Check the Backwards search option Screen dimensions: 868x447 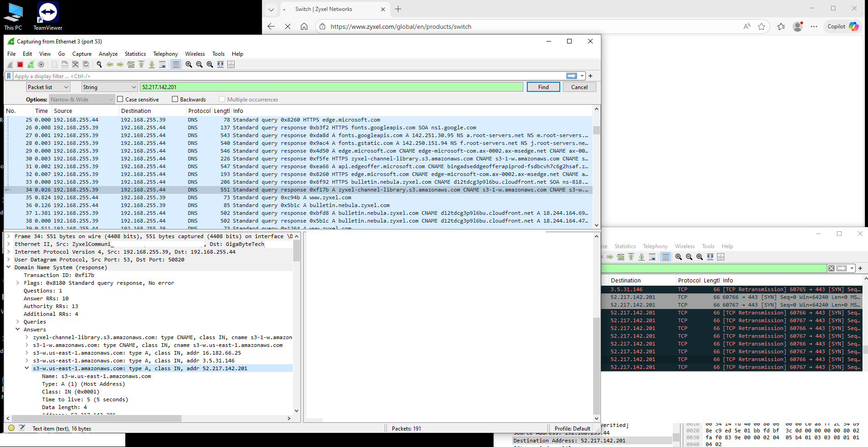click(x=175, y=99)
